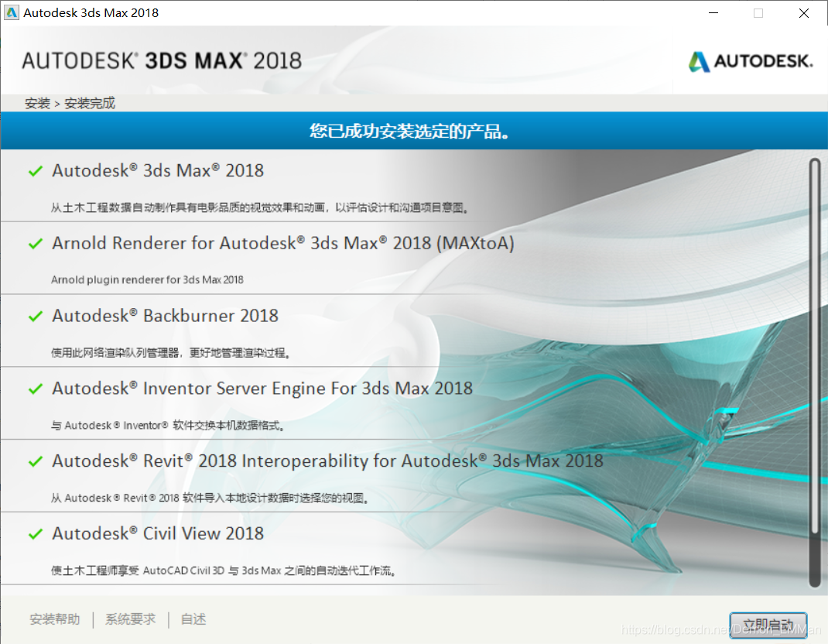Click the checkmark beside Revit 2018 Interoperability

(x=36, y=461)
